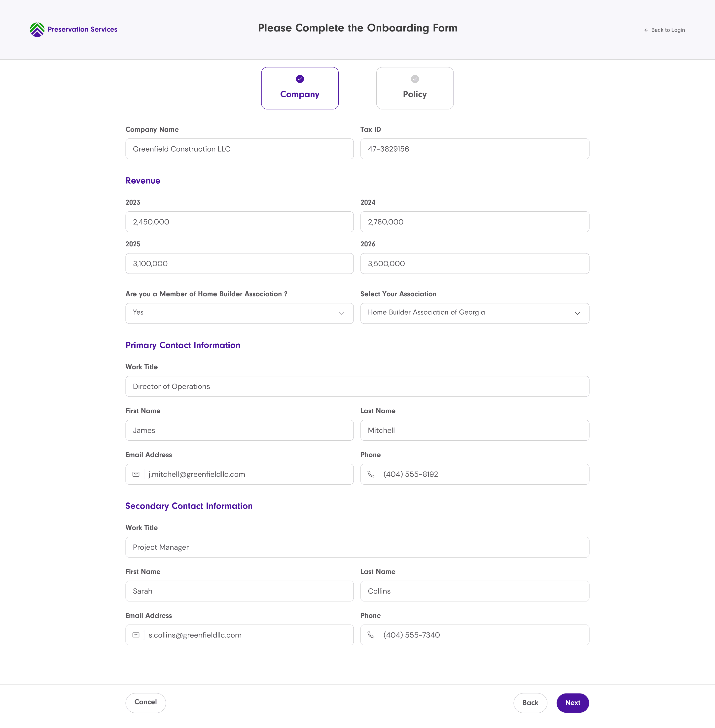This screenshot has width=715, height=728.
Task: Click the first name field containing Sarah
Action: tap(240, 591)
